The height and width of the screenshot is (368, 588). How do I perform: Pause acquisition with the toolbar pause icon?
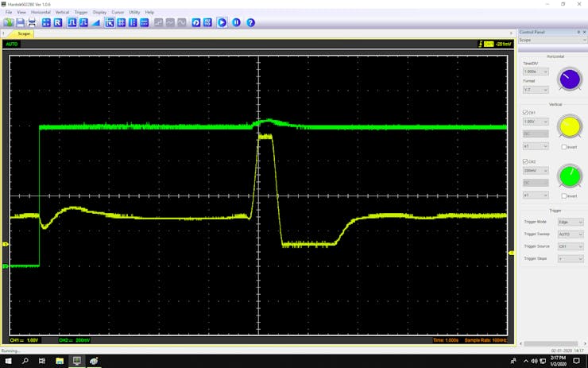tap(236, 23)
